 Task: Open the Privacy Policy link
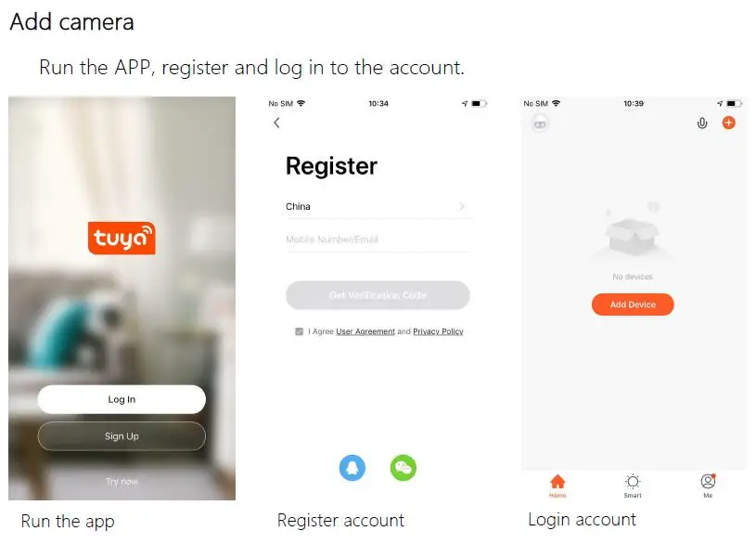coord(438,331)
